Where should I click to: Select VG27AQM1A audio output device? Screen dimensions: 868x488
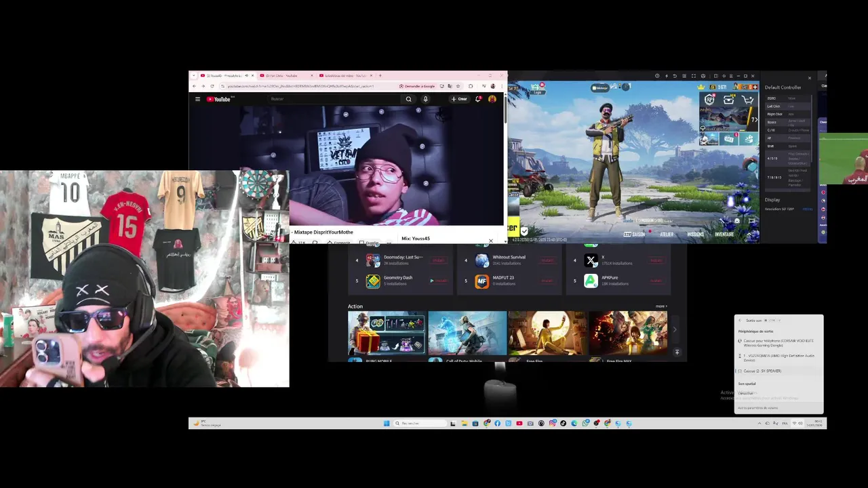pos(778,358)
